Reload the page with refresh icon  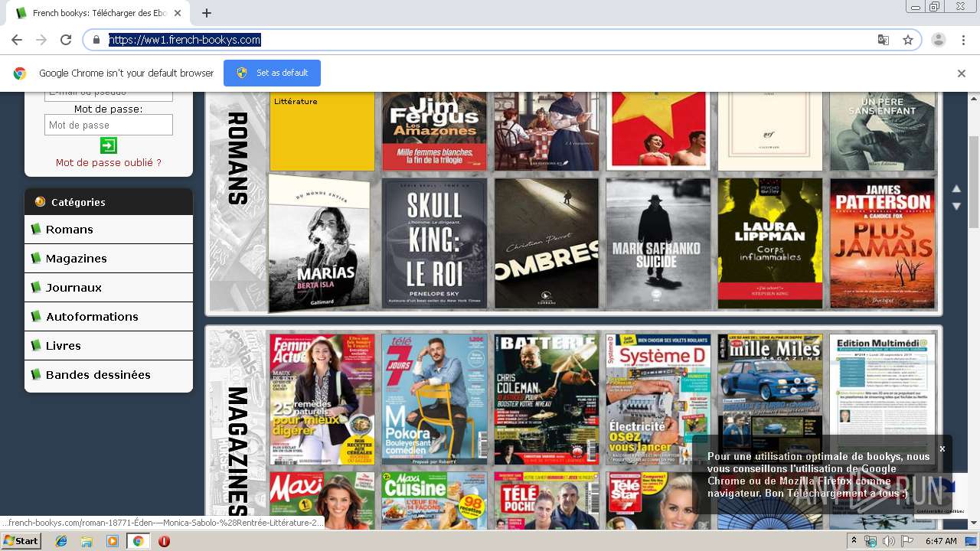(x=66, y=40)
